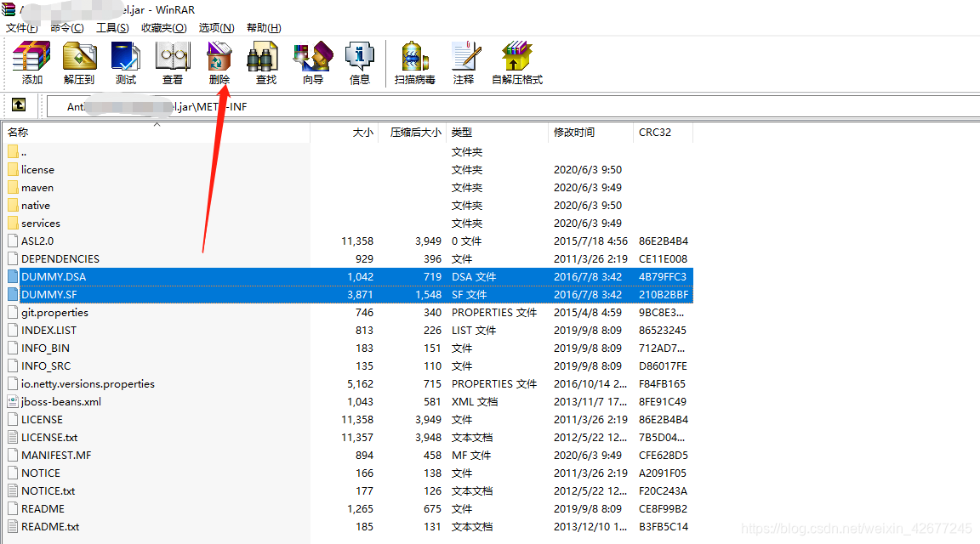980x544 pixels.
Task: Select the git.properties file name
Action: (x=54, y=312)
